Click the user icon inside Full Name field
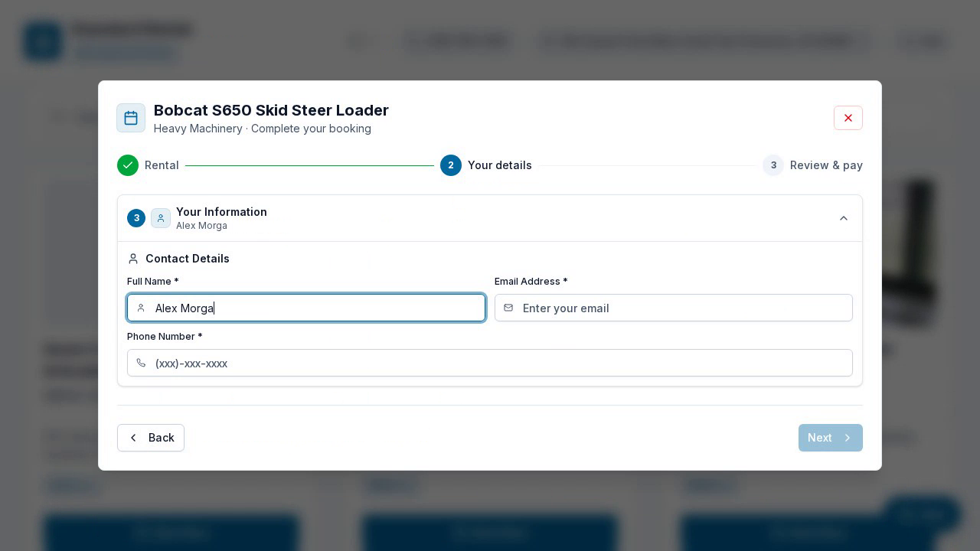The height and width of the screenshot is (551, 980). pyautogui.click(x=141, y=308)
